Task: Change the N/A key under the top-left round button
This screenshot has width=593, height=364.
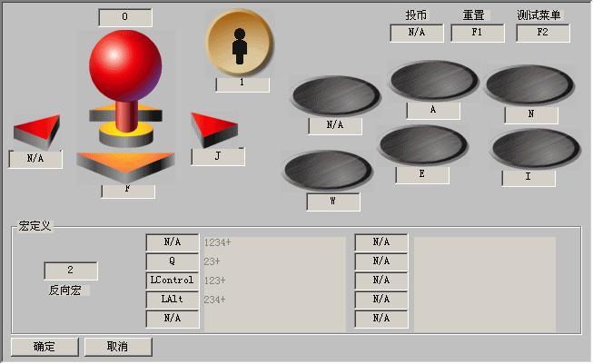Action: pyautogui.click(x=335, y=126)
